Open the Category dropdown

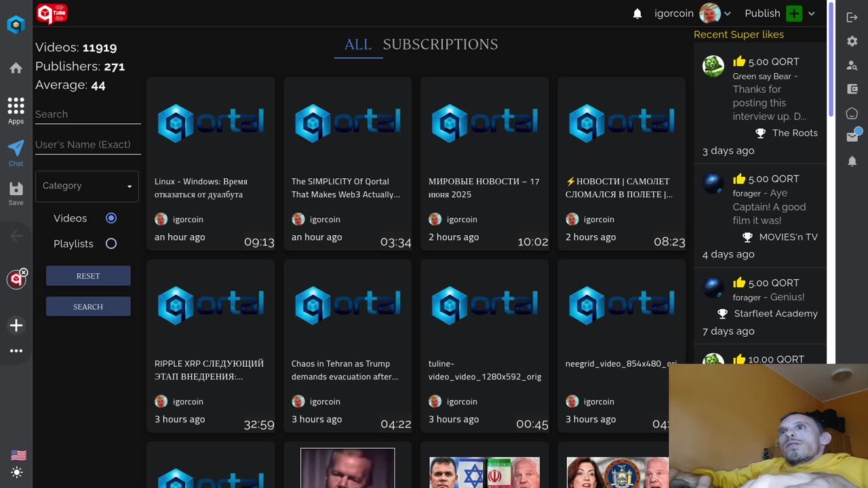(x=87, y=186)
